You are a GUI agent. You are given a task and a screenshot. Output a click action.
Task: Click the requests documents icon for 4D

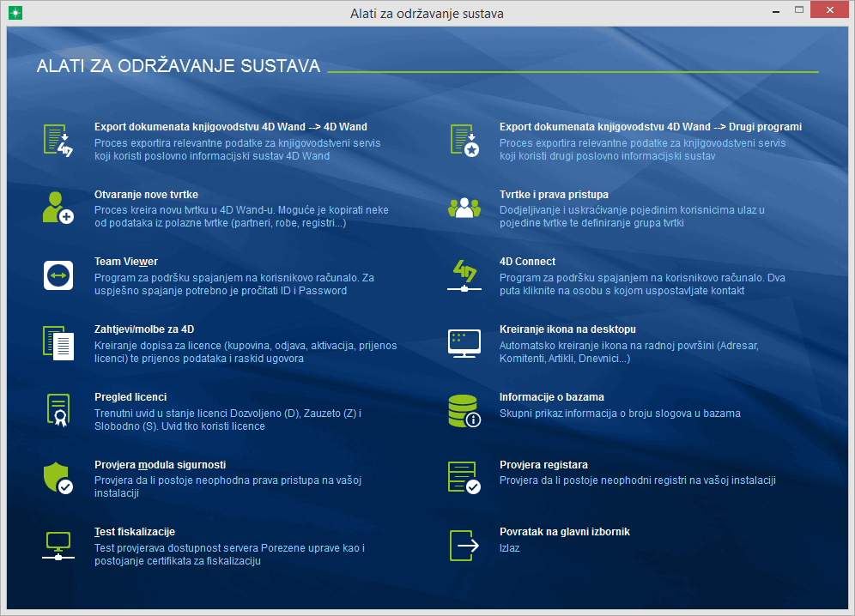pos(58,343)
